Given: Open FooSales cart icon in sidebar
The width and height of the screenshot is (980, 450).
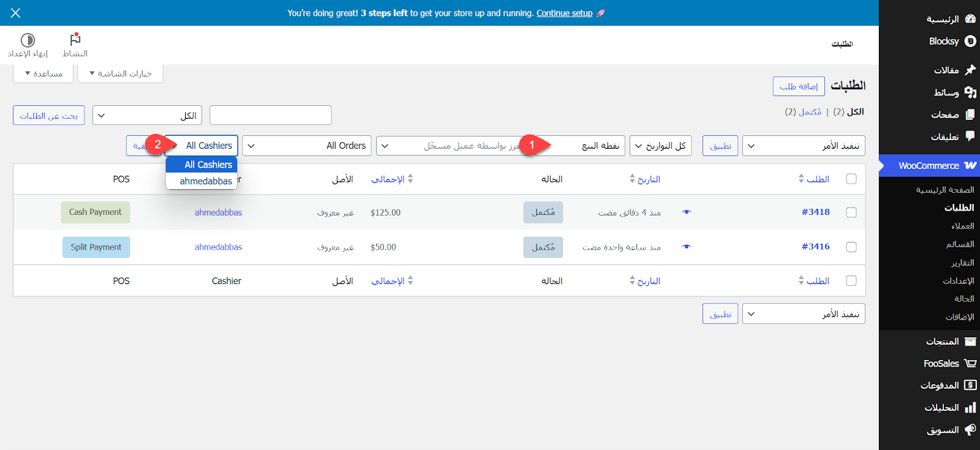Looking at the screenshot, I should click(x=970, y=363).
